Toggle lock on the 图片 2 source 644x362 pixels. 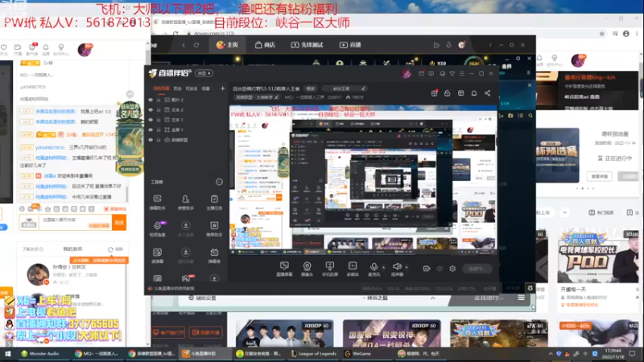[x=159, y=100]
